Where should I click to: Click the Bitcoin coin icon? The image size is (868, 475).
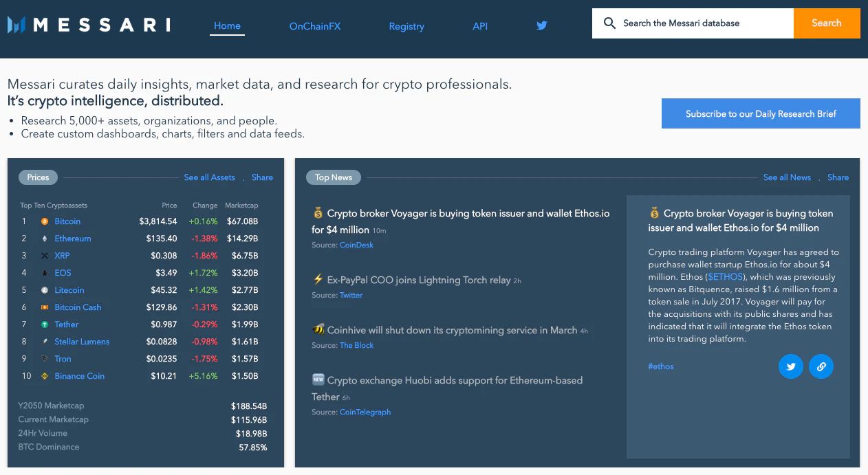(x=45, y=221)
